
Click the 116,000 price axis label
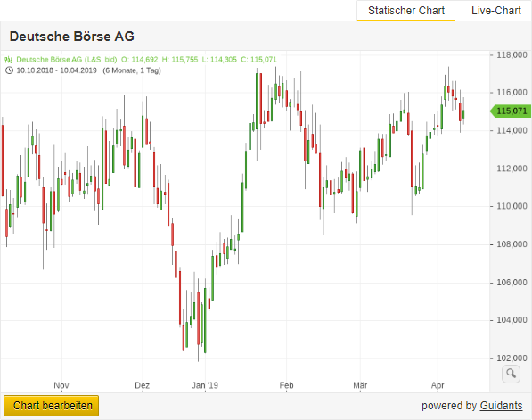[512, 93]
